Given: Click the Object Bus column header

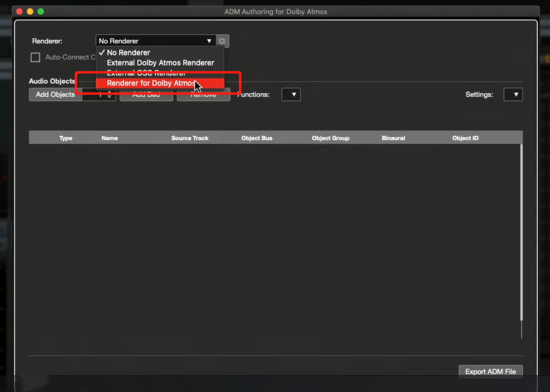Looking at the screenshot, I should pyautogui.click(x=257, y=138).
